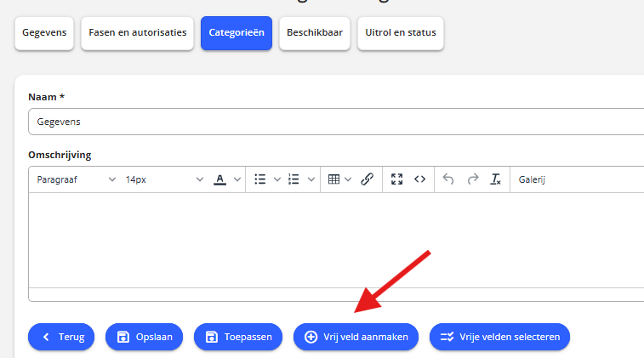Click the insert table icon
This screenshot has height=358, width=644.
pos(334,179)
